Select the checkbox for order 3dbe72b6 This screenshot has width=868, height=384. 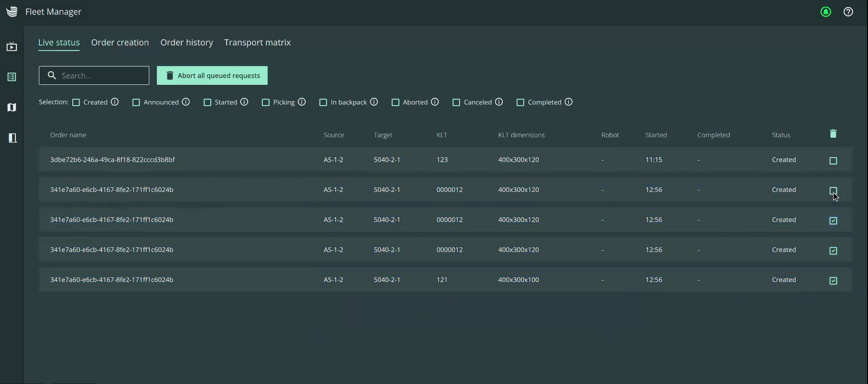833,161
